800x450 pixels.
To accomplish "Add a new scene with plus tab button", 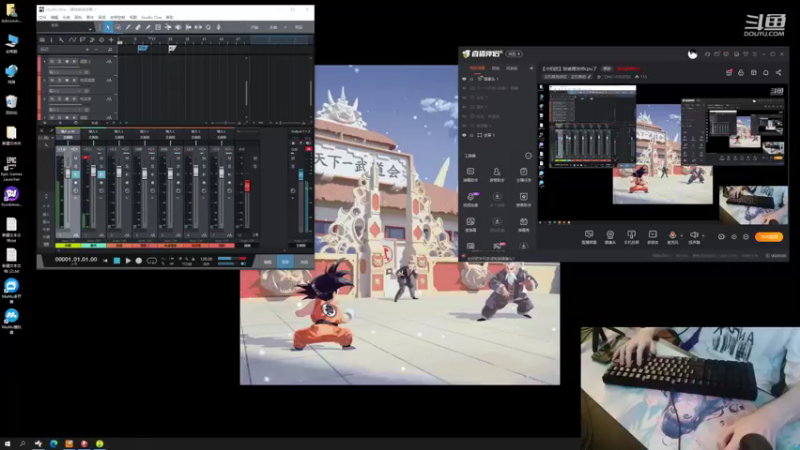I will [x=531, y=68].
